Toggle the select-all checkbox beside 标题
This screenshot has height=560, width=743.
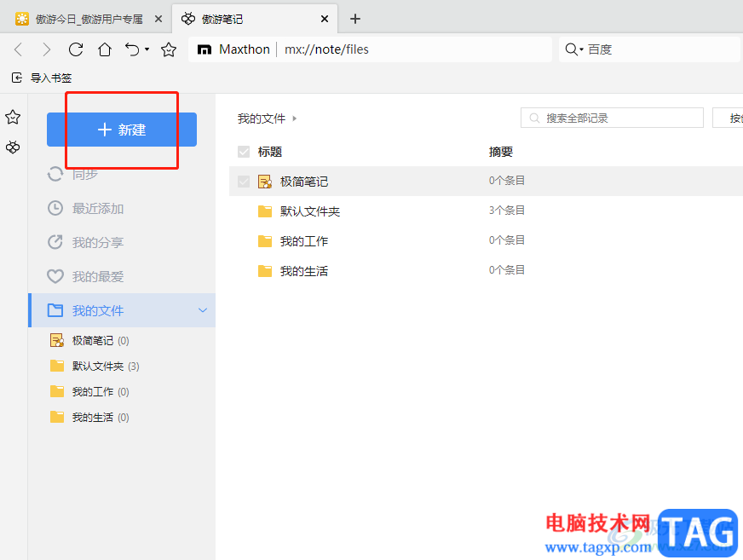(x=244, y=152)
